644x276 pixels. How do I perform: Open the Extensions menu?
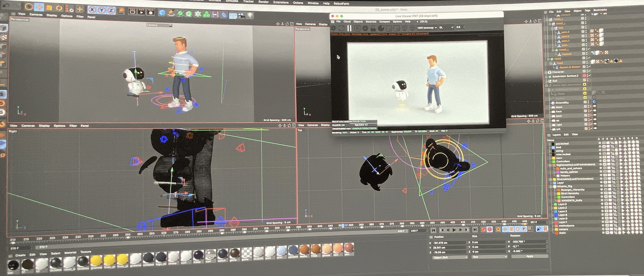click(x=281, y=3)
